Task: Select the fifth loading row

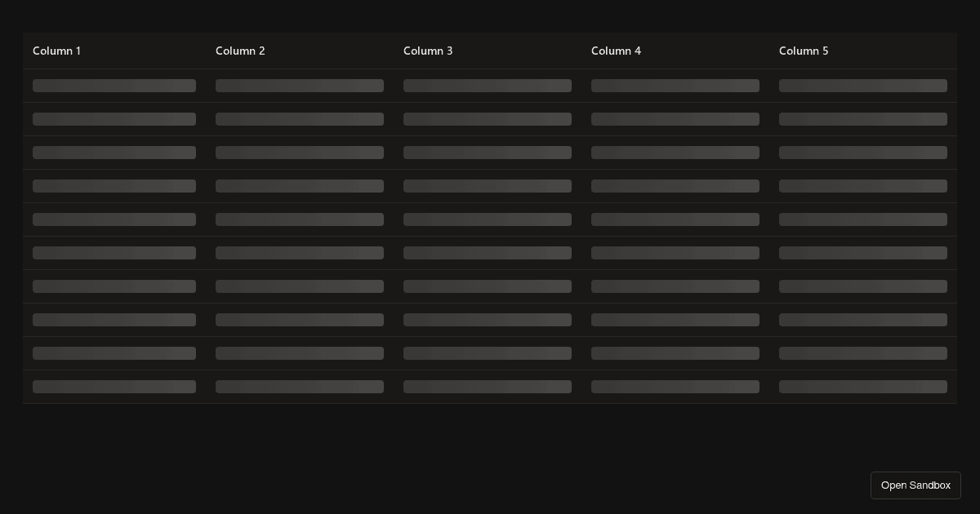Action: click(x=490, y=219)
